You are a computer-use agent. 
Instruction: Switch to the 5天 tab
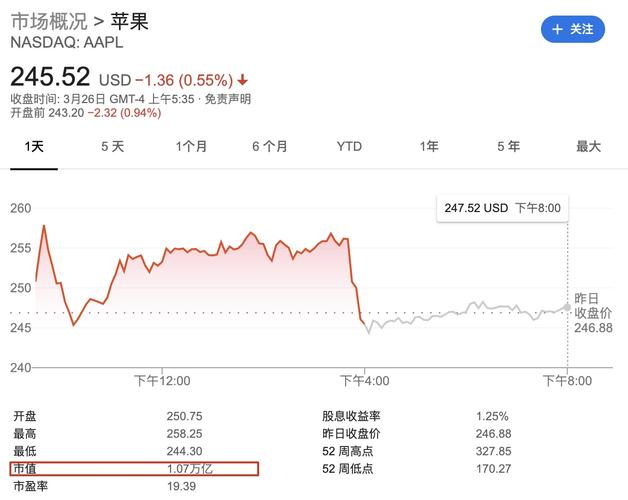pos(112,146)
